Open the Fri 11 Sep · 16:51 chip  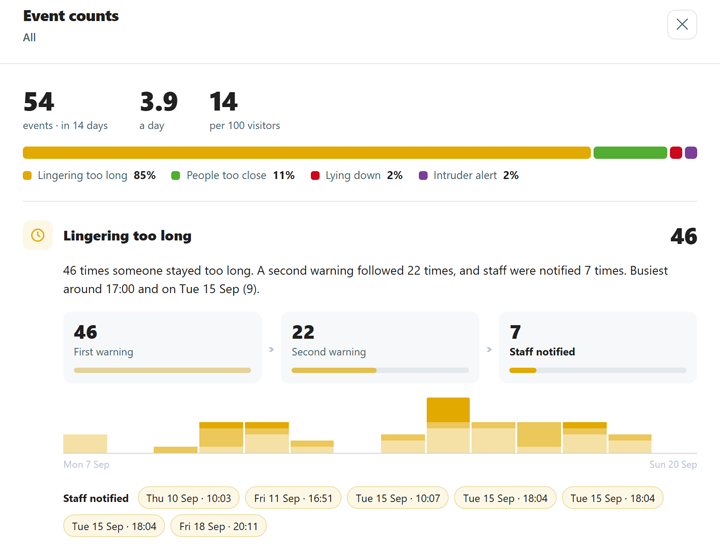coord(293,498)
